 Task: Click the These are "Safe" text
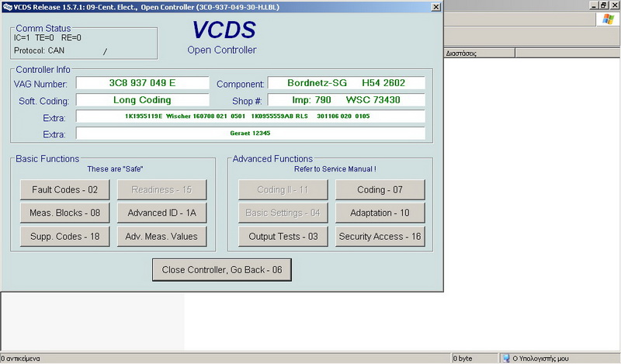(115, 169)
